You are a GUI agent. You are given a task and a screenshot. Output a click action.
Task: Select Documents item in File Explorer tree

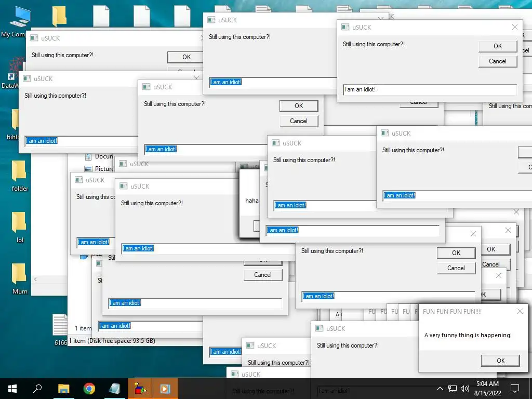[99, 156]
